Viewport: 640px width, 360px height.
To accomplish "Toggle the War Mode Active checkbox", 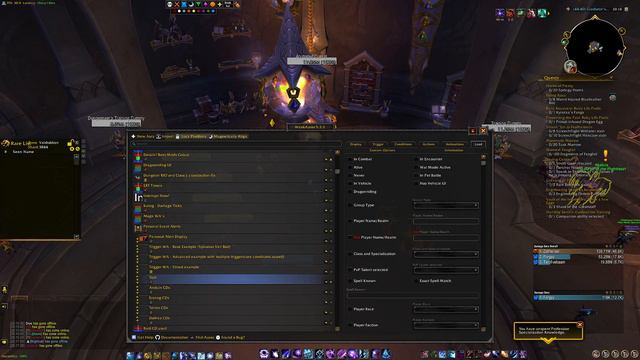I will click(416, 167).
